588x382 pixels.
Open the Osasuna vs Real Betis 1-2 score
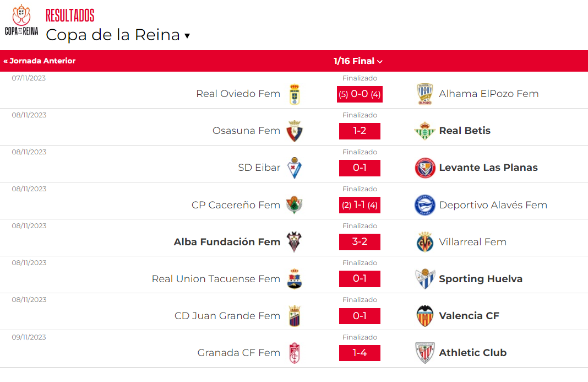[360, 131]
